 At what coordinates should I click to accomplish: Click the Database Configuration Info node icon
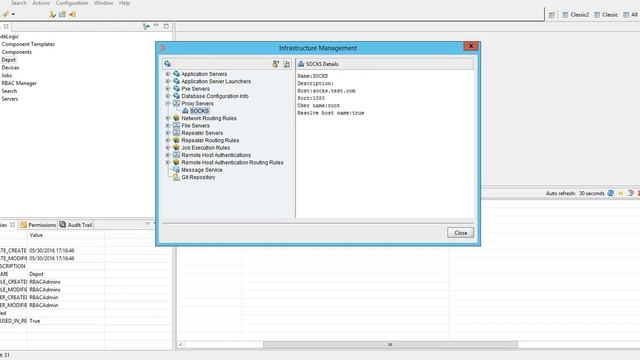[176, 96]
